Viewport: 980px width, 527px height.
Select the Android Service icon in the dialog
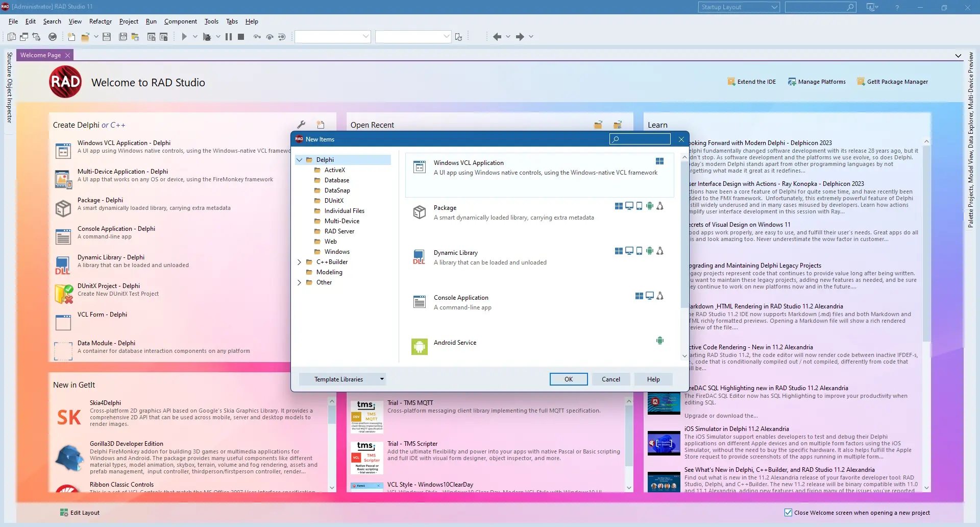point(420,347)
